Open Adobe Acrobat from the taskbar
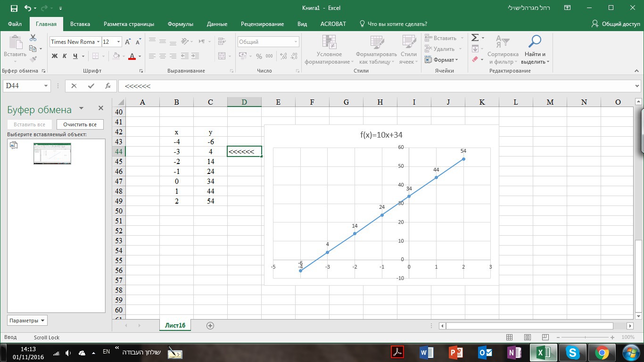 (397, 352)
